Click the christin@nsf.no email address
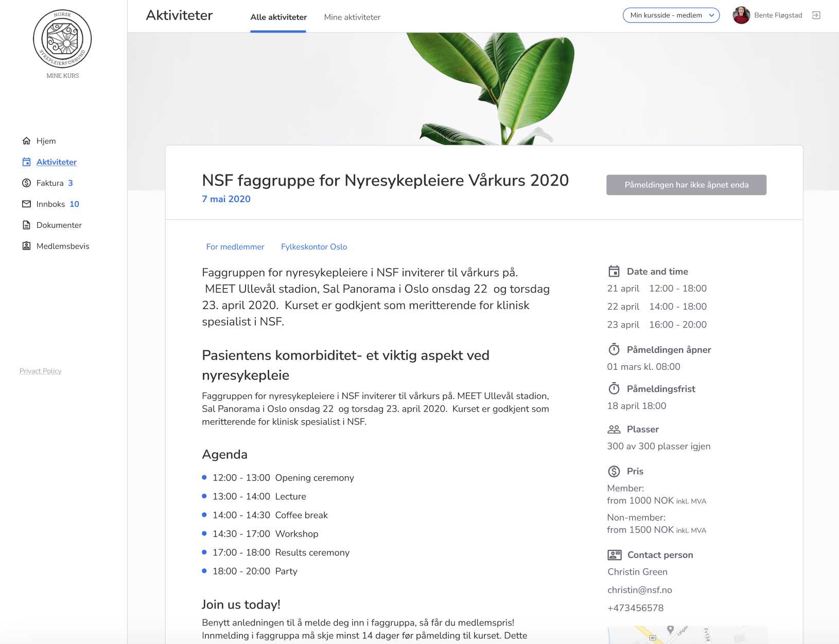This screenshot has height=644, width=839. click(640, 590)
